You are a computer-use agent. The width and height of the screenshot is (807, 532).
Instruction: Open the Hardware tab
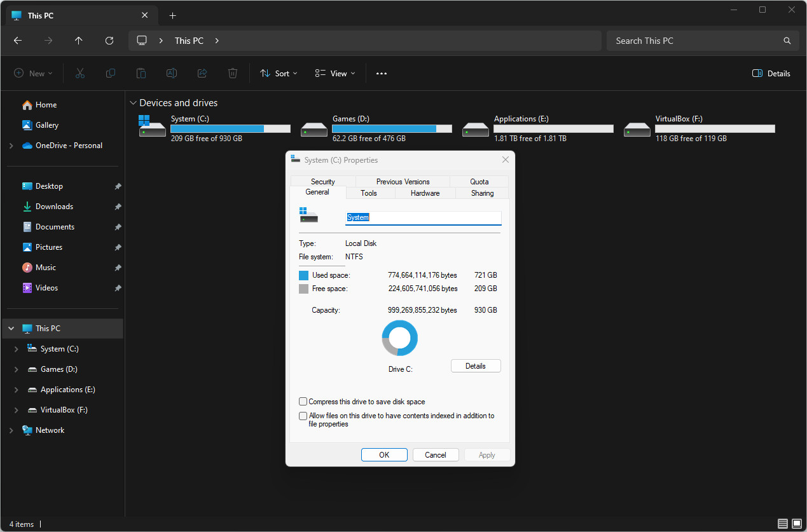click(425, 193)
